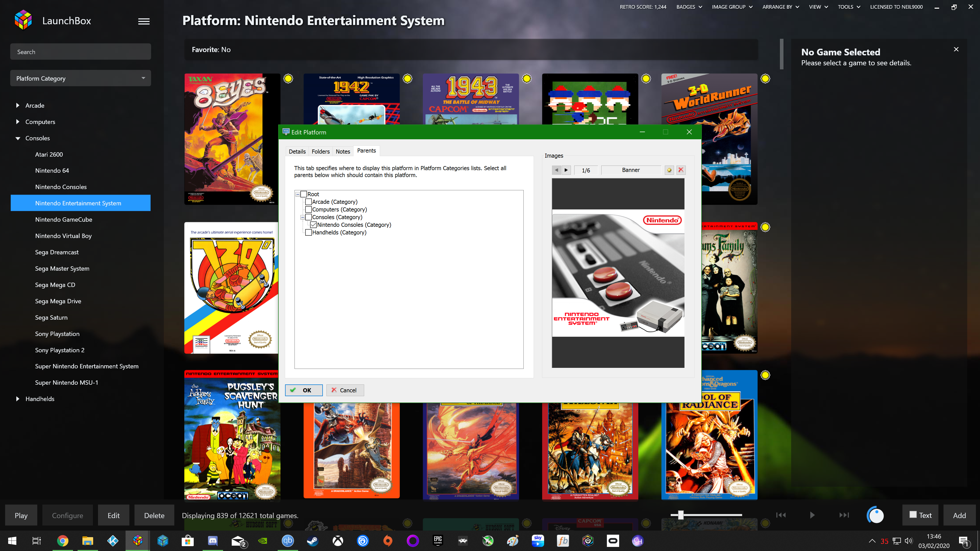Toggle the favorite star badge on 1942
980x551 pixels.
point(408,79)
